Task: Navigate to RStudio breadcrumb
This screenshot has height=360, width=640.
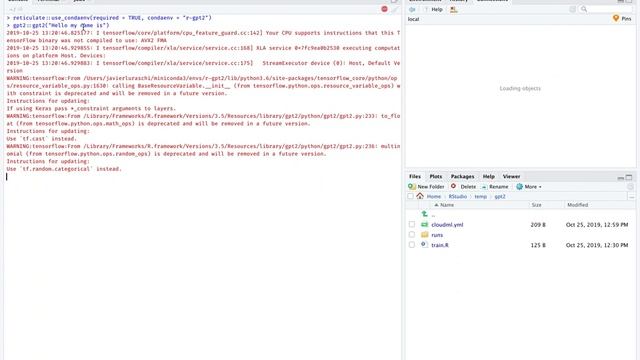Action: click(x=458, y=196)
